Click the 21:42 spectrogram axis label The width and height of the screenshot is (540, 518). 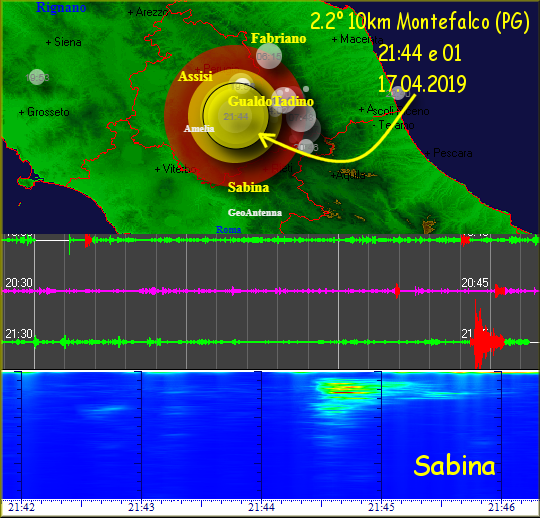click(x=21, y=507)
